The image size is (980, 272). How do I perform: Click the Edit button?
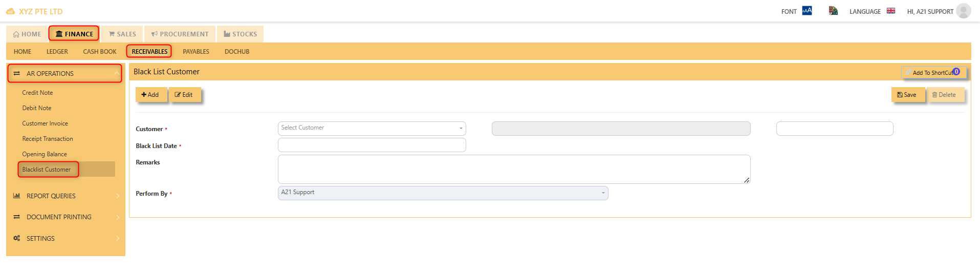184,95
